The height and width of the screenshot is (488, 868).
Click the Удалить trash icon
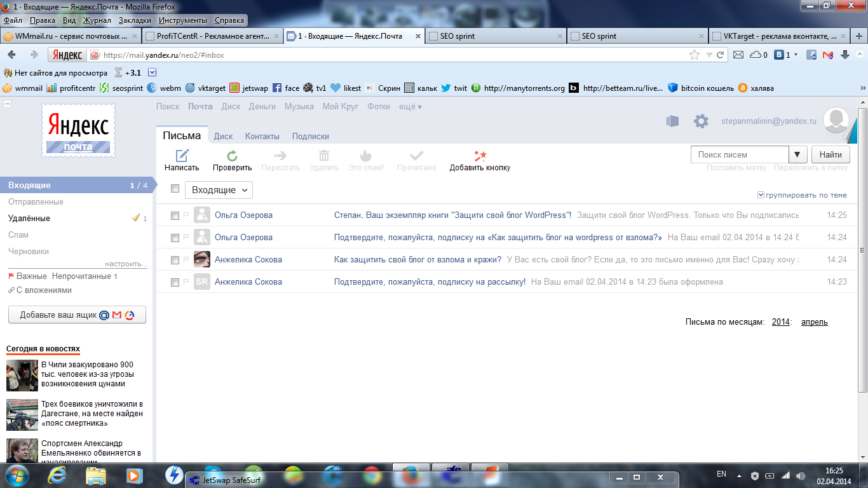pos(324,156)
